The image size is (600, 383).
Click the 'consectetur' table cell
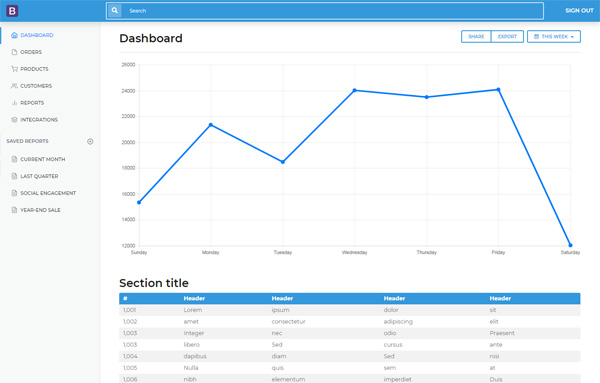pos(289,321)
